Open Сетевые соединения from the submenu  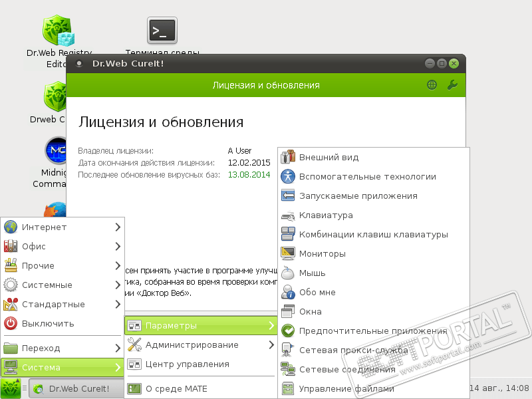[x=374, y=369]
